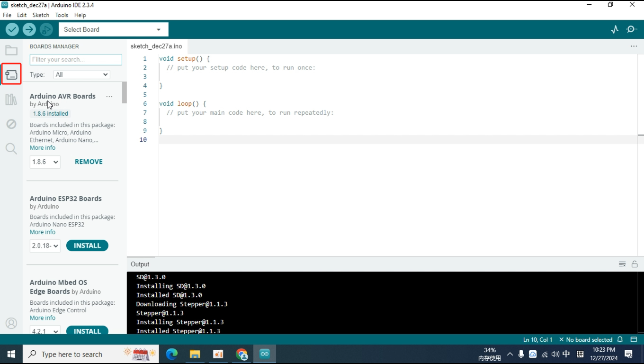Click the microphone icon in system tray
The height and width of the screenshot is (364, 644).
521,354
